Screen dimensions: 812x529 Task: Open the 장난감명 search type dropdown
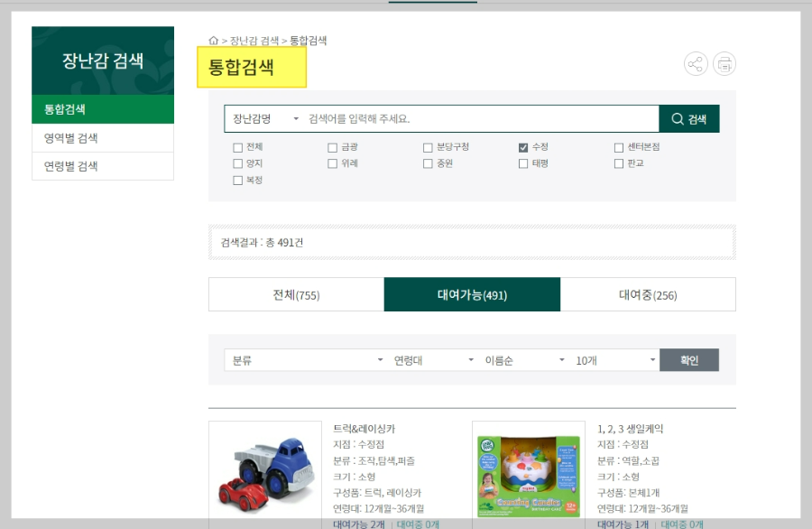262,118
